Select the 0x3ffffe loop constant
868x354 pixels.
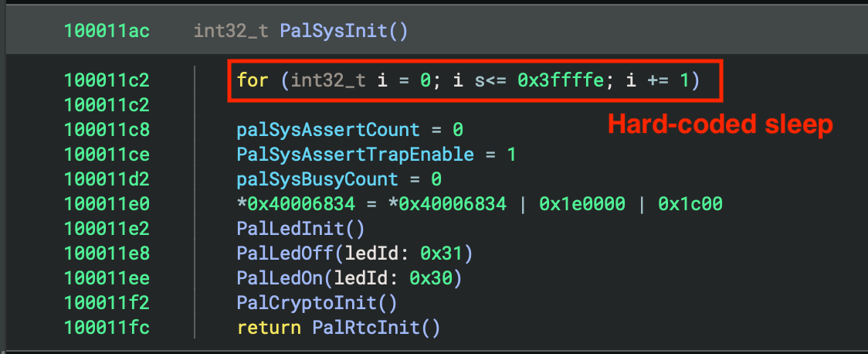point(560,80)
